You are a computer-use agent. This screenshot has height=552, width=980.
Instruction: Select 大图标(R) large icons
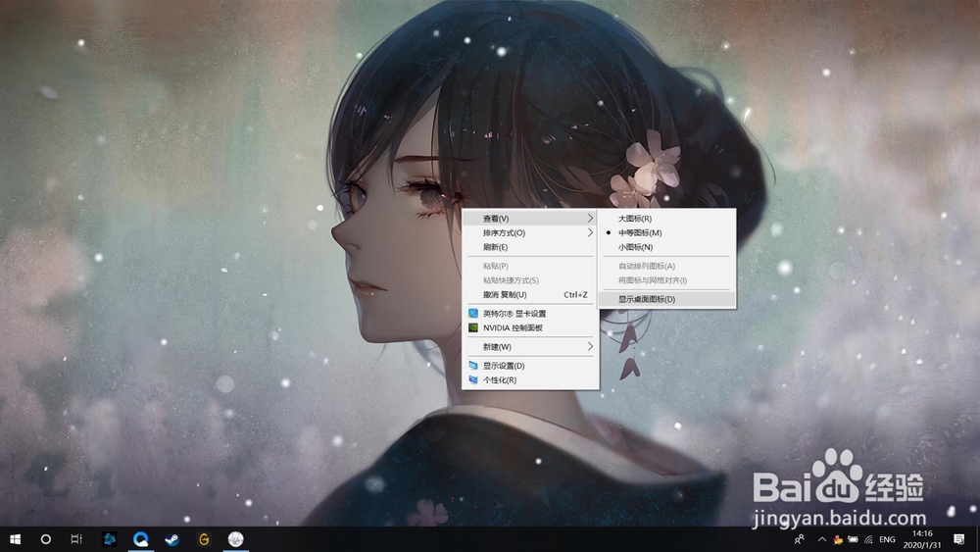coord(667,219)
